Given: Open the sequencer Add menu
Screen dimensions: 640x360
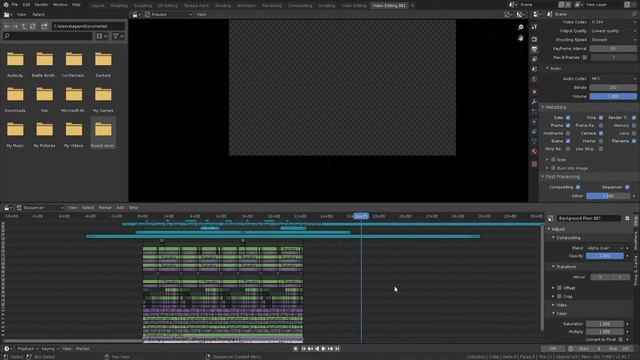Looking at the screenshot, I should (120, 208).
